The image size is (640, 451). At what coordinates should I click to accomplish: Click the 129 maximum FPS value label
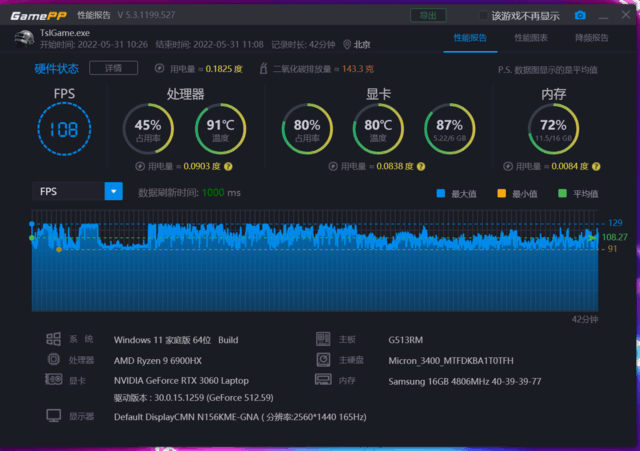point(615,223)
